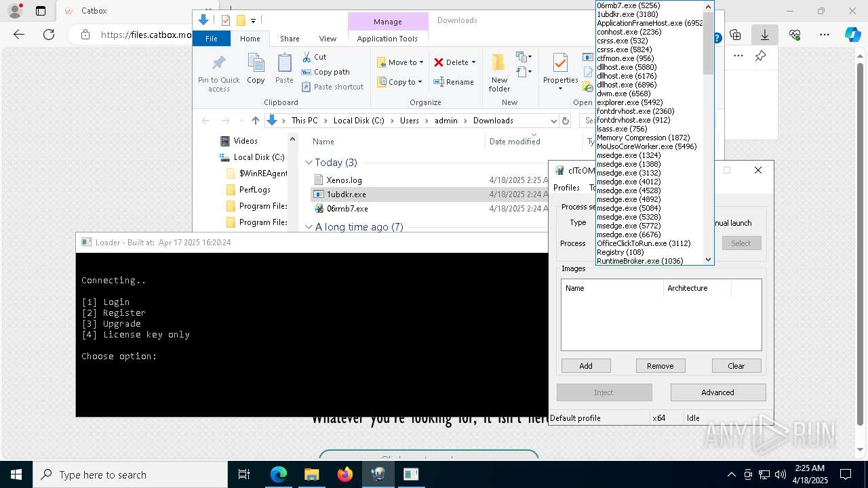The image size is (868, 488).
Task: Open Properties in the ribbon
Action: tap(560, 73)
